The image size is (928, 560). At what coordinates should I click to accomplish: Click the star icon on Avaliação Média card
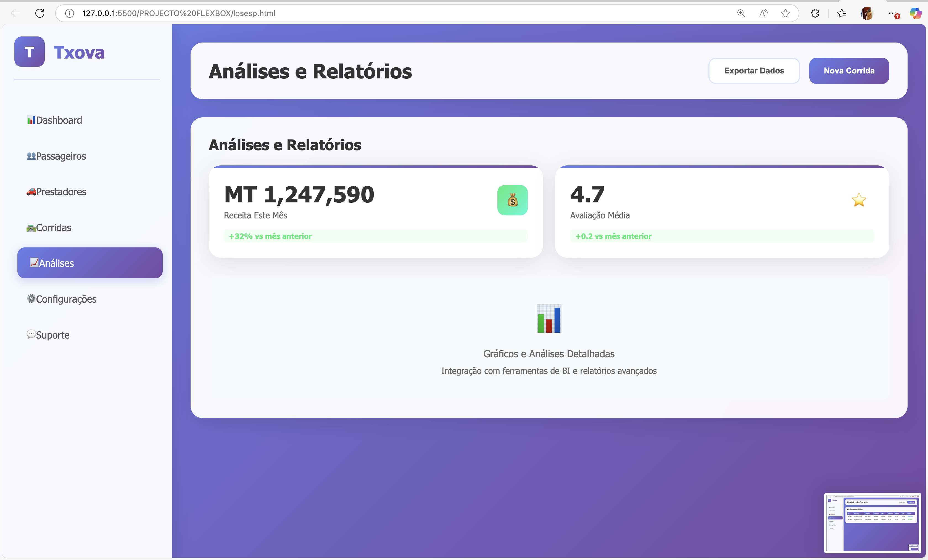pyautogui.click(x=859, y=200)
